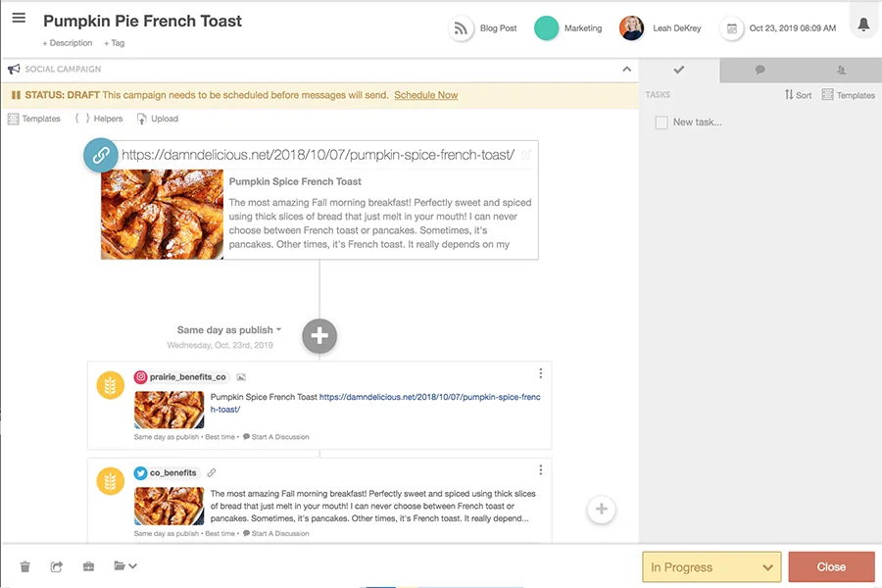Open the In Progress status dropdown
882x588 pixels.
click(x=711, y=566)
